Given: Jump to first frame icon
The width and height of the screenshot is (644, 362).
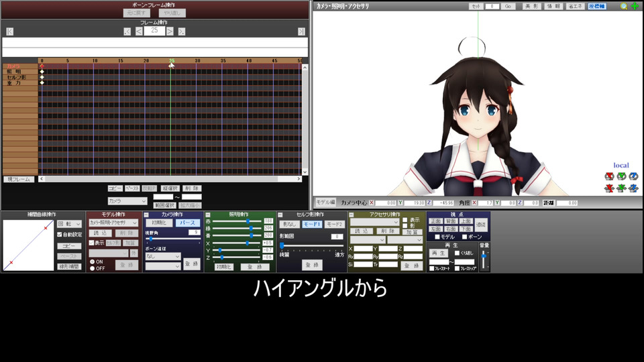Looking at the screenshot, I should [x=10, y=32].
